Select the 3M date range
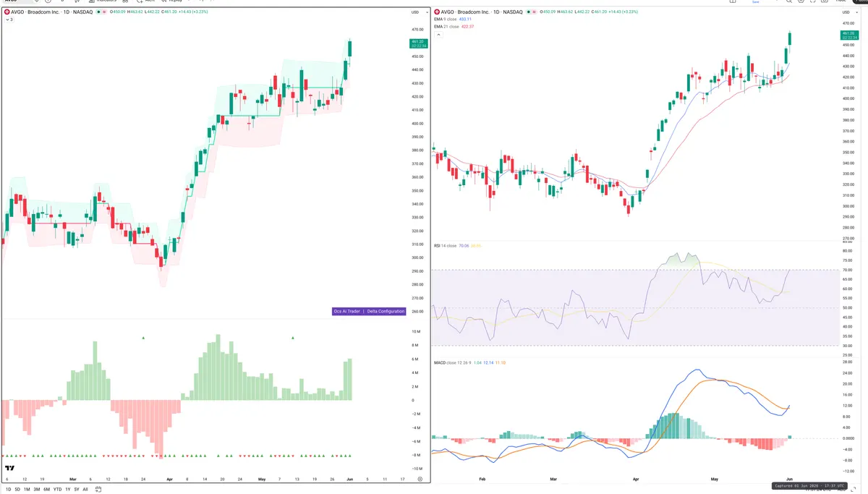Image resolution: width=868 pixels, height=494 pixels. (36, 490)
